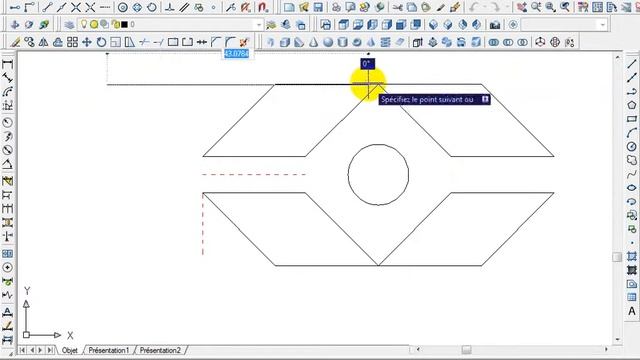Click the Center Mark dimension tool
The width and height of the screenshot is (640, 360).
pyautogui.click(x=7, y=267)
